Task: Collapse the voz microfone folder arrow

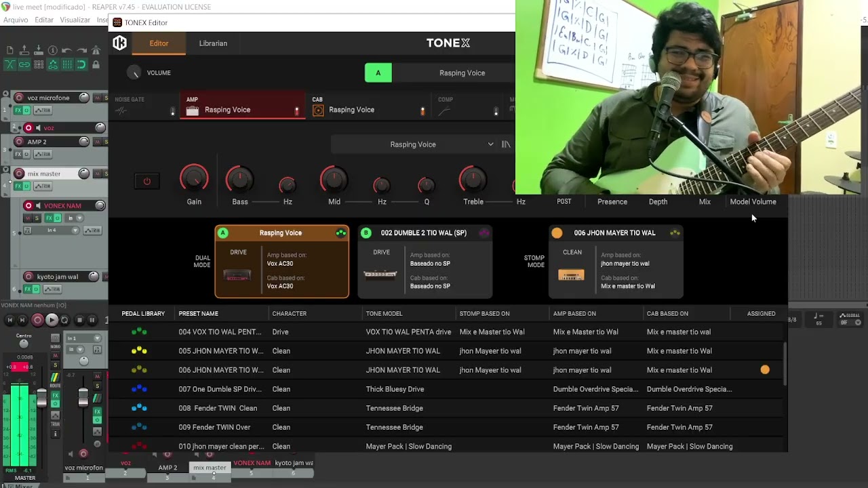Action: coord(5,94)
